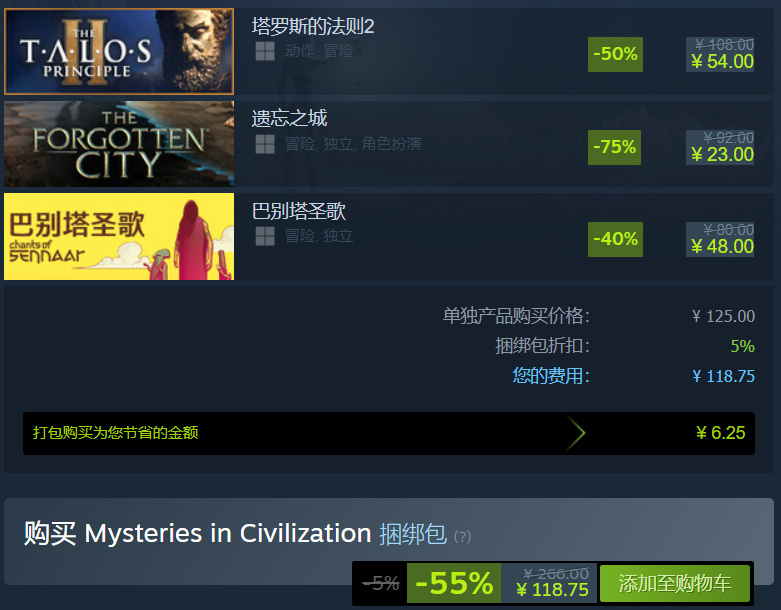This screenshot has height=610, width=781.
Task: Click the -75% discount badge
Action: pos(614,147)
